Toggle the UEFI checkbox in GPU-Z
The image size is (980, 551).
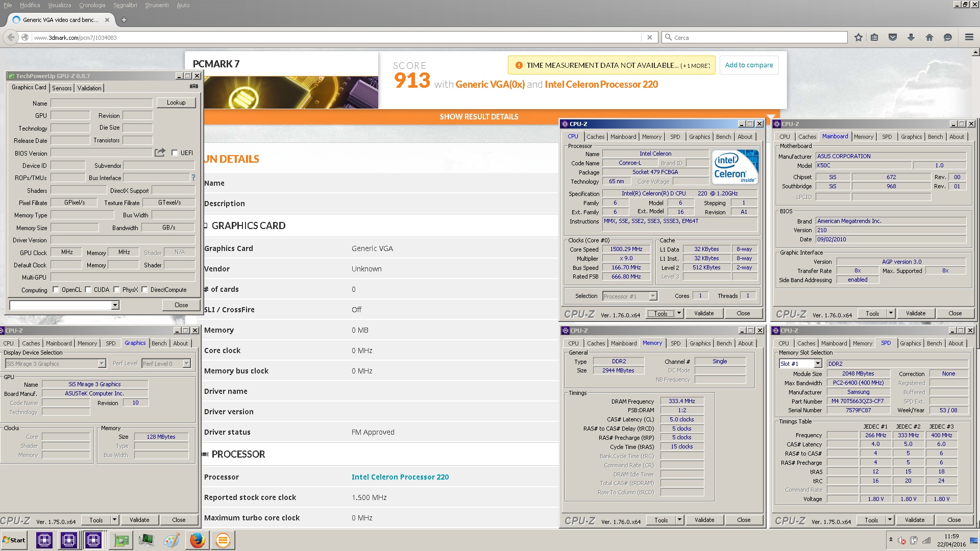click(175, 153)
